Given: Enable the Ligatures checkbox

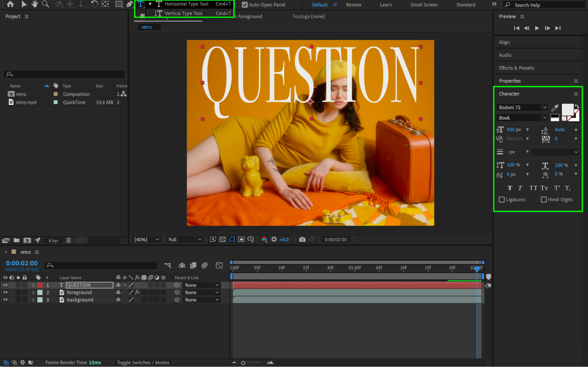Looking at the screenshot, I should pos(502,200).
